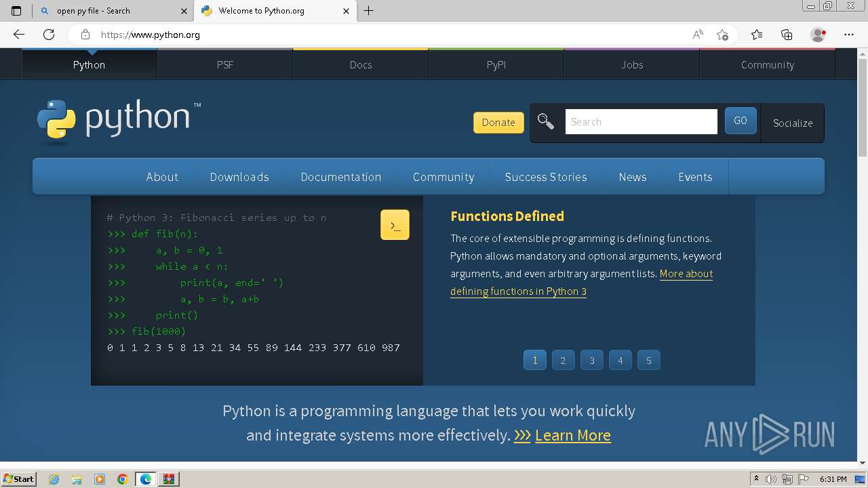Click the page vertical scrollbar

(862, 108)
